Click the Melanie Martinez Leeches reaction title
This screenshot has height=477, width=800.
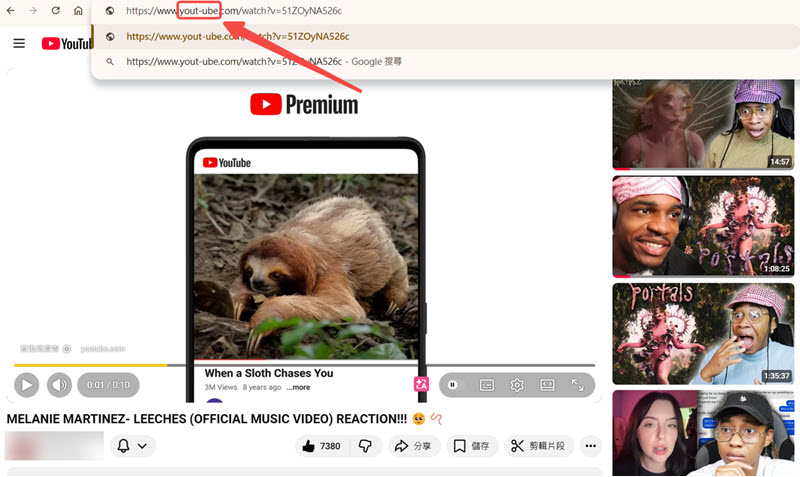coord(207,419)
